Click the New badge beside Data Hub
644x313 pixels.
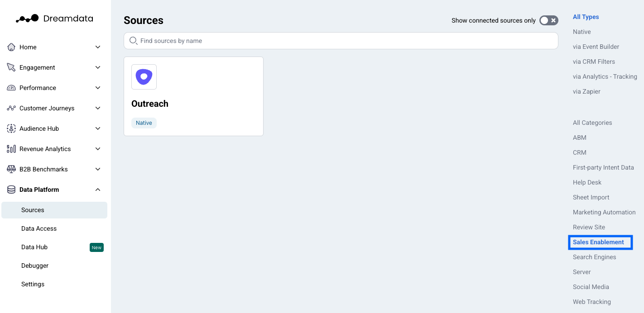[x=96, y=247]
